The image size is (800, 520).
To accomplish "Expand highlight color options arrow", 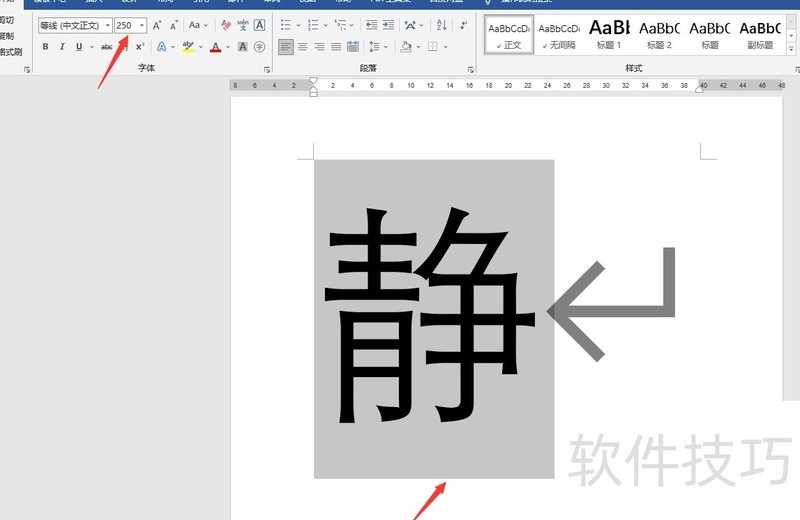I will point(201,47).
